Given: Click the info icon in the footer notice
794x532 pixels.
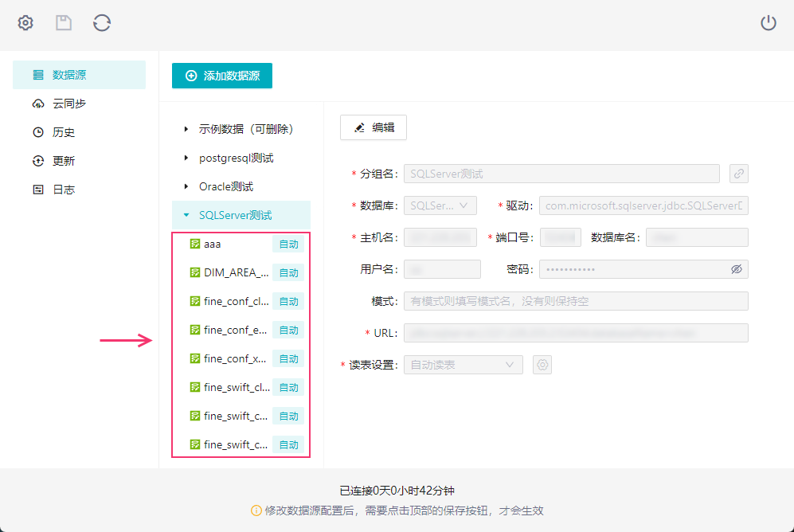Looking at the screenshot, I should click(256, 510).
